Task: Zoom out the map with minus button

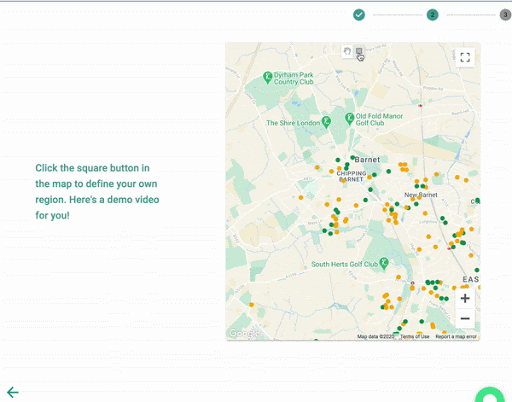Action: (x=465, y=318)
